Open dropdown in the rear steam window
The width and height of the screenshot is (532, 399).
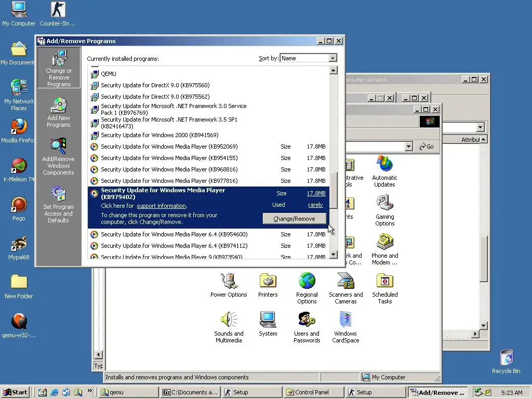tap(480, 127)
